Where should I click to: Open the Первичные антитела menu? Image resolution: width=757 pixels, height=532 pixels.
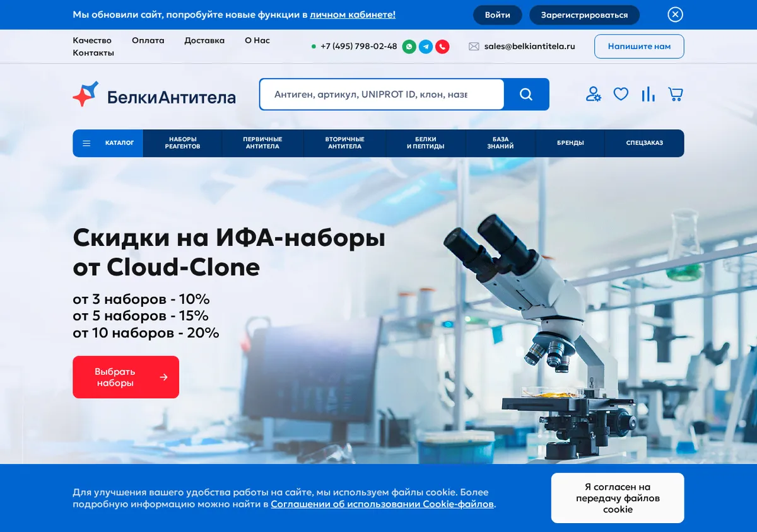coord(262,143)
